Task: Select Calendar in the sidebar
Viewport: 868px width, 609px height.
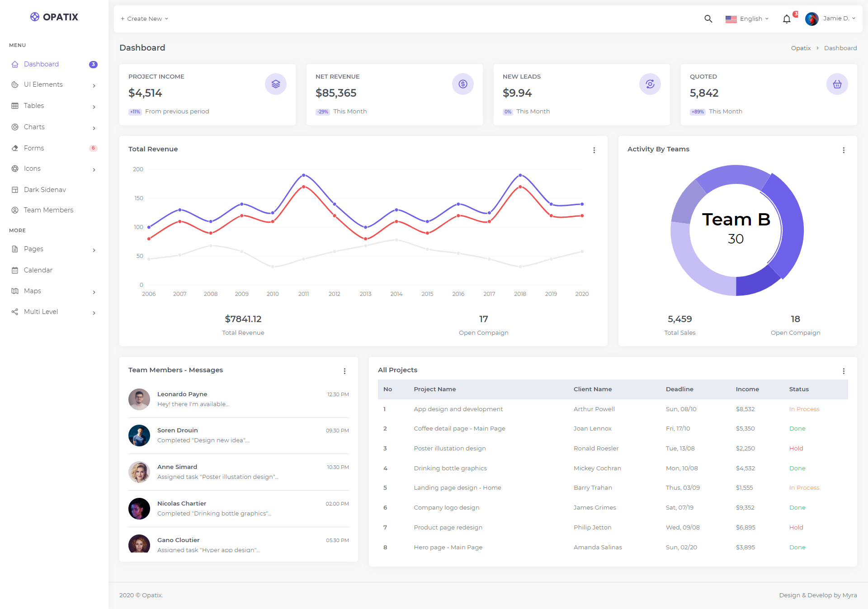Action: [38, 270]
